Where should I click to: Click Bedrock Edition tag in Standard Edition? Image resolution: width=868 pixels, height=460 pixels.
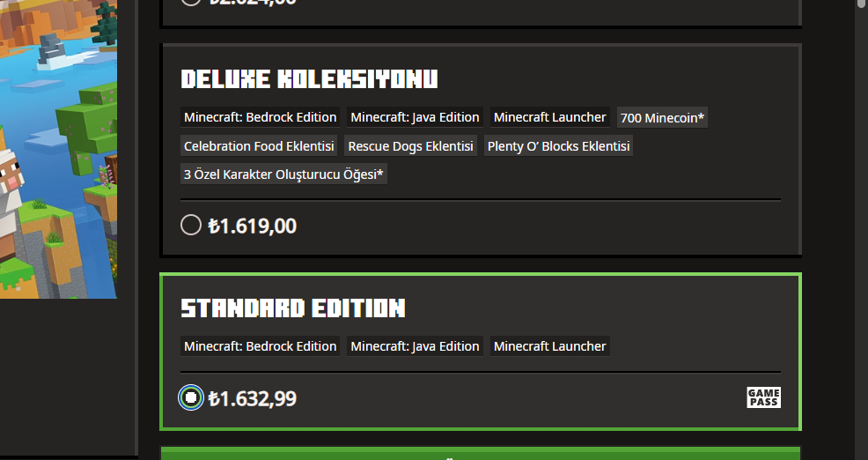tap(261, 345)
